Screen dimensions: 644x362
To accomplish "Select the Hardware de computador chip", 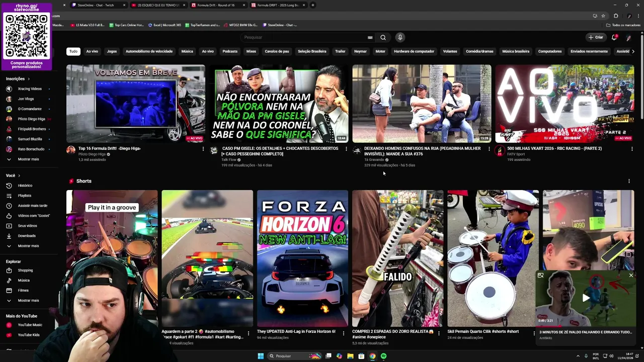I will (414, 51).
